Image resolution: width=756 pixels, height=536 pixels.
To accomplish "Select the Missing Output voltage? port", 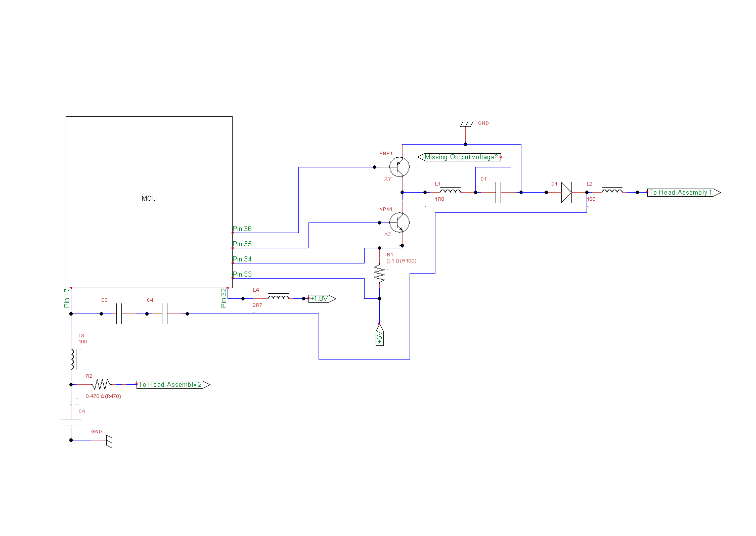I will 460,157.
